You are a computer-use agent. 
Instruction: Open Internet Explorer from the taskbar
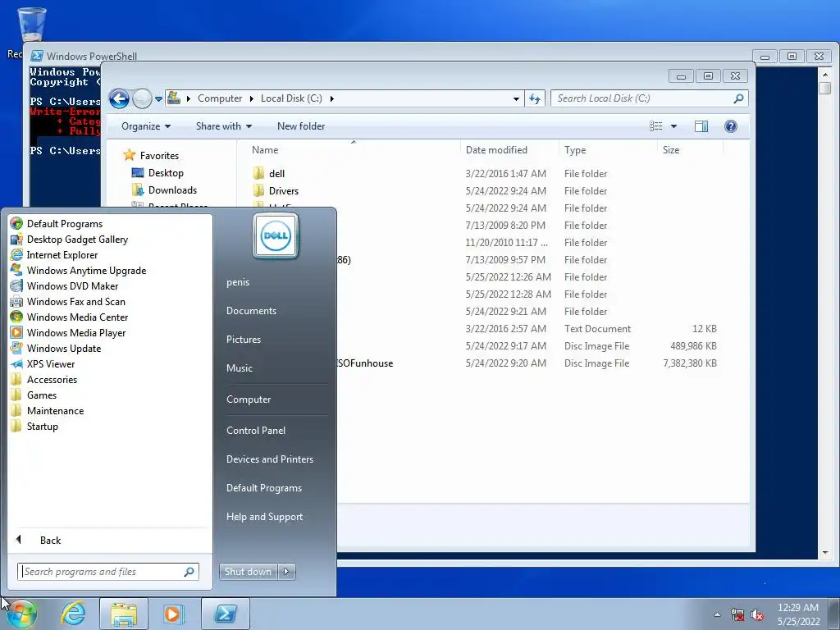[73, 614]
